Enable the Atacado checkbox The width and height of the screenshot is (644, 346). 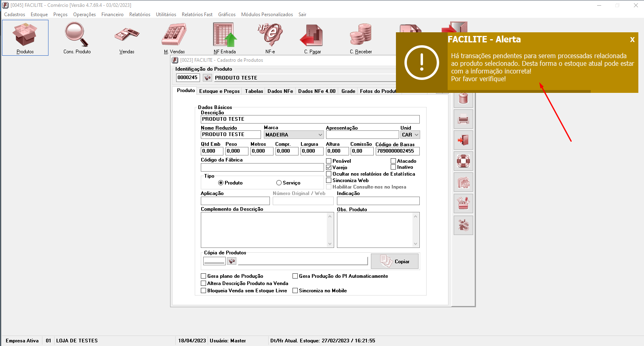[x=393, y=161]
